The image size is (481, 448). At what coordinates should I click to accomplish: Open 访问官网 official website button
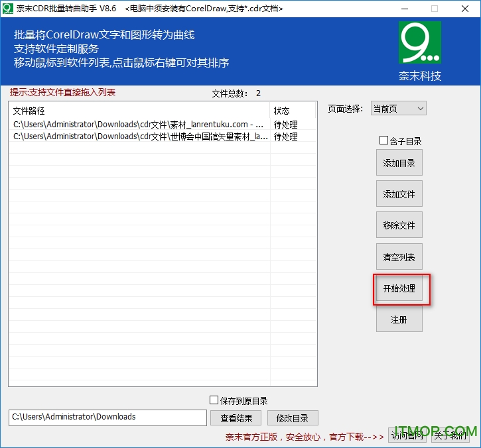pyautogui.click(x=407, y=435)
